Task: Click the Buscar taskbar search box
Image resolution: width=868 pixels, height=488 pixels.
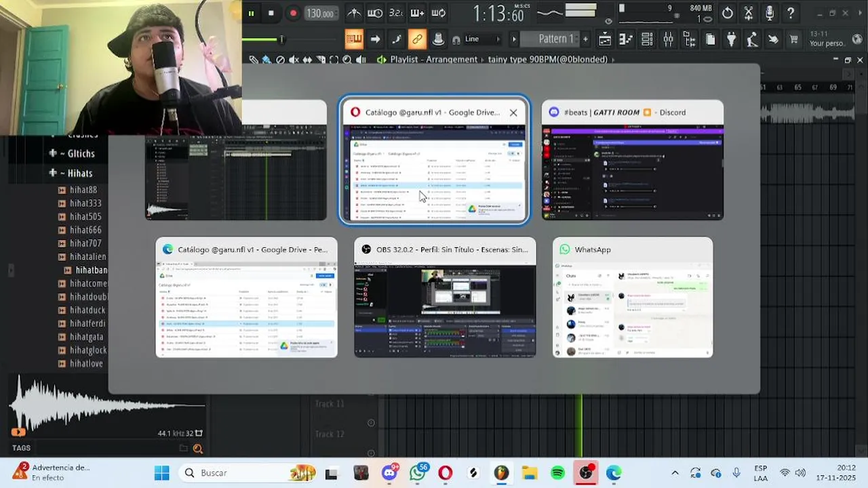Action: tap(248, 473)
